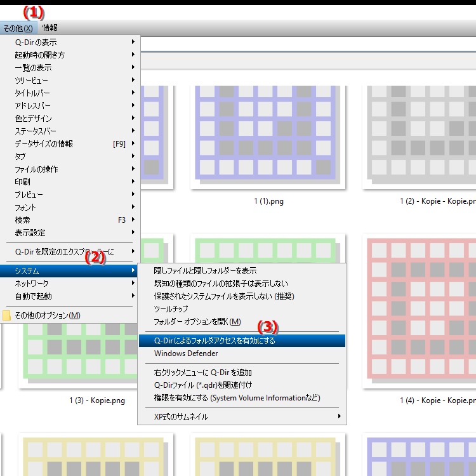Choose 右クリックメニューに Q-Dir を追加

[x=242, y=372]
